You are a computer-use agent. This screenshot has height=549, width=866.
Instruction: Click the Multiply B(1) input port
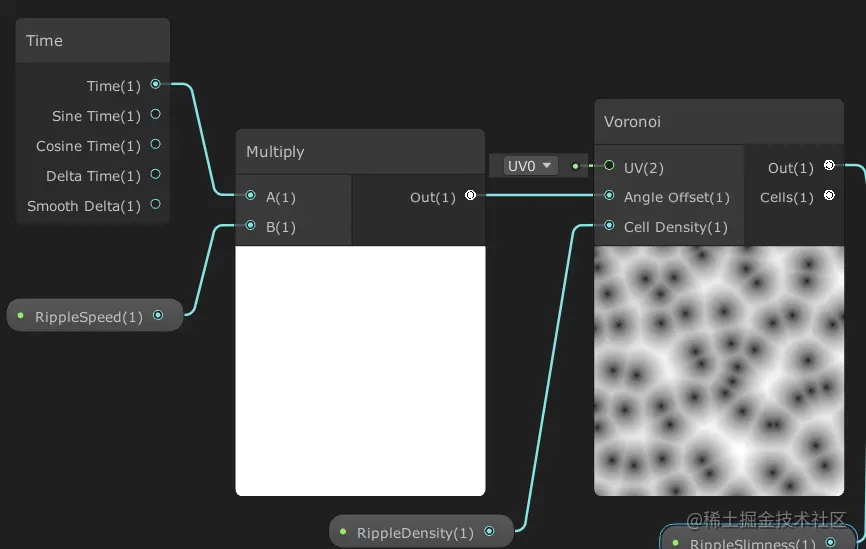click(x=250, y=225)
